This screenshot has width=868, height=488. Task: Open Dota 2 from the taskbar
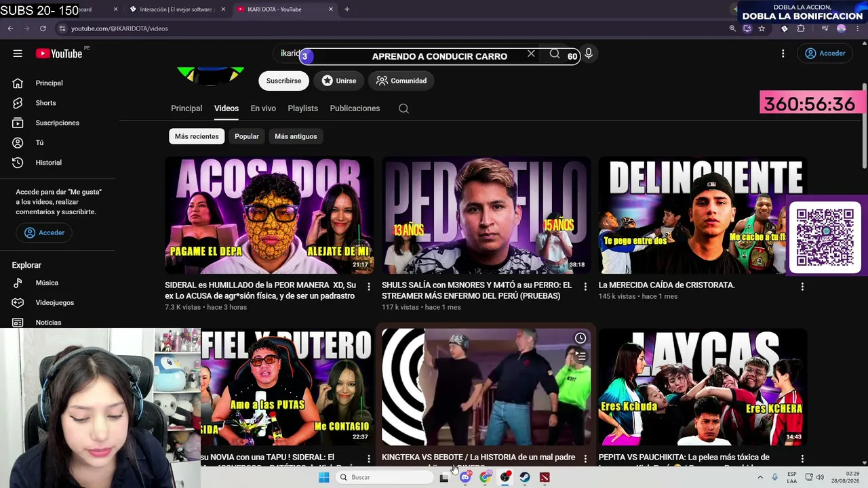(x=545, y=477)
